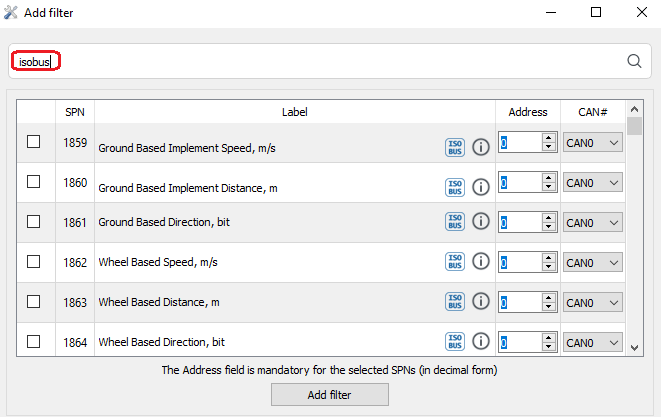The width and height of the screenshot is (661, 417).
Task: Click Address field for SPN 1860
Action: (520, 183)
